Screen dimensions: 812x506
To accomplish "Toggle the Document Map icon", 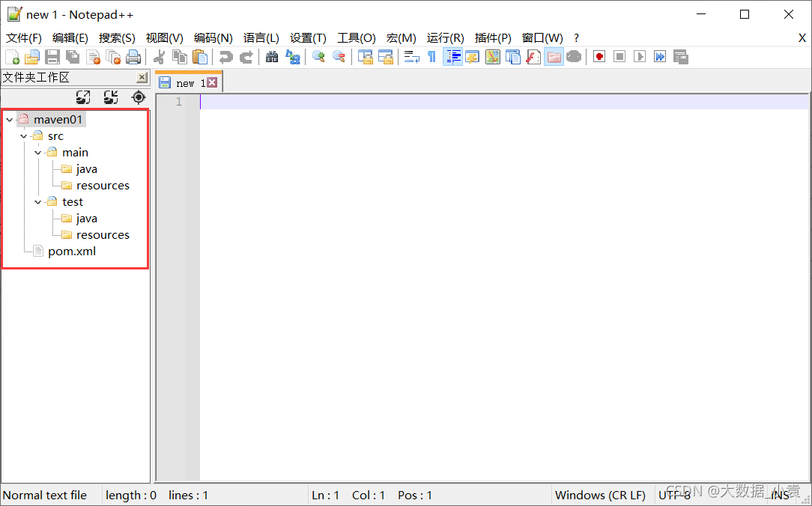I will click(x=492, y=57).
